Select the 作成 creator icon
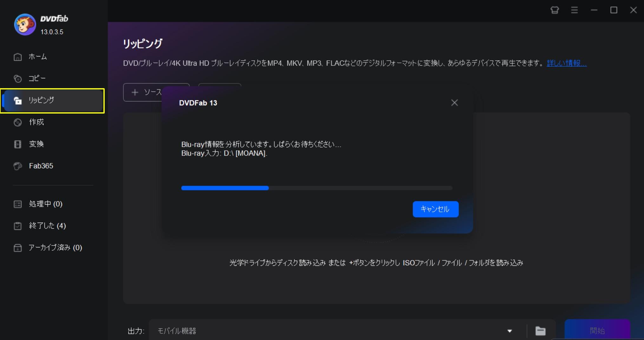644x340 pixels. pyautogui.click(x=18, y=122)
